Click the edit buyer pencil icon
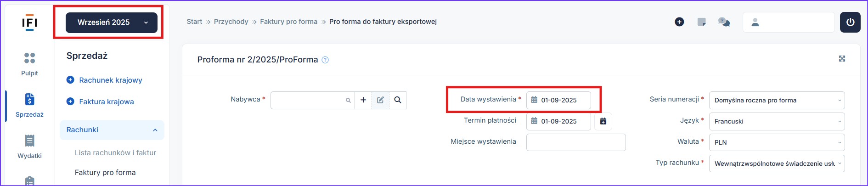 click(x=380, y=100)
